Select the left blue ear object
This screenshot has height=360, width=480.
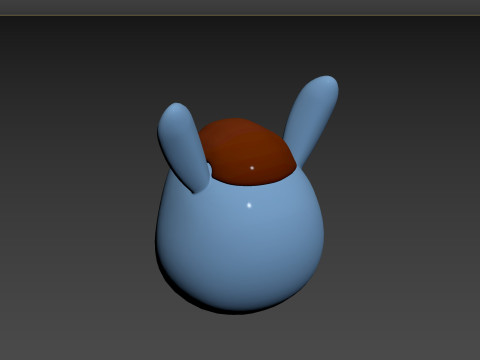tap(183, 147)
